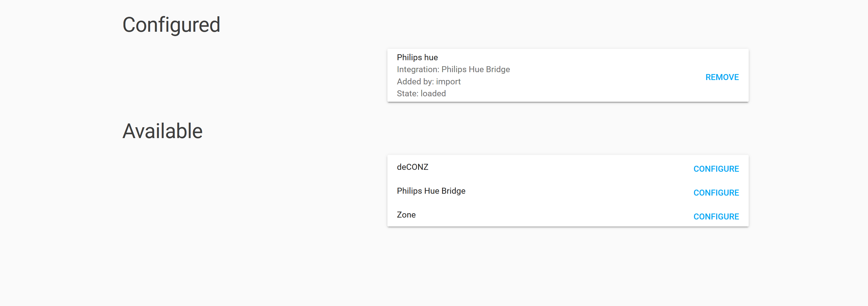Remove the Philips hue integration

(x=722, y=77)
